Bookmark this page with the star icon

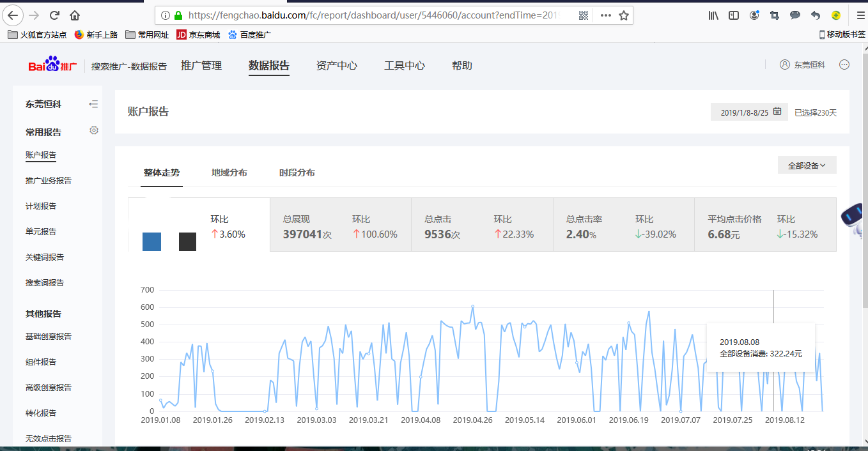pos(624,15)
